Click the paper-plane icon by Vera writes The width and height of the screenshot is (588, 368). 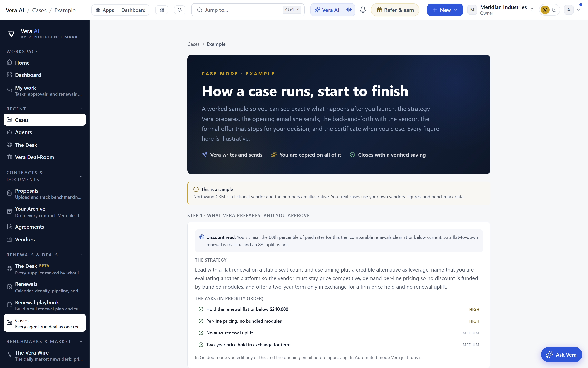(205, 155)
